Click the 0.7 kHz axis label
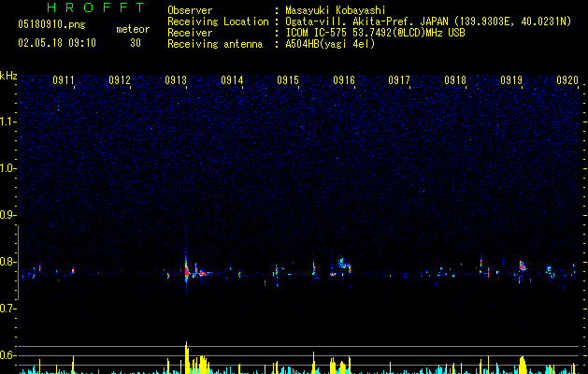 tap(7, 309)
